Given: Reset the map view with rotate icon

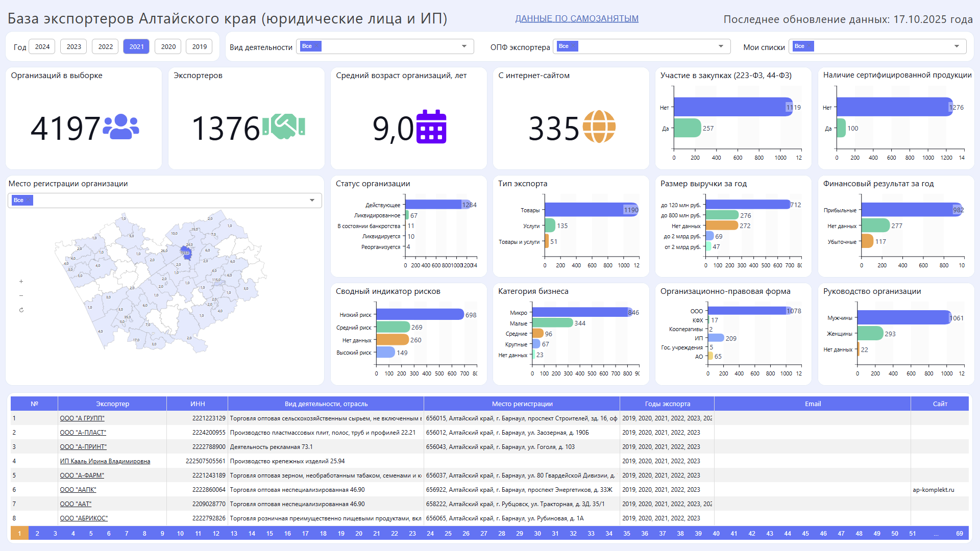Looking at the screenshot, I should click(x=21, y=310).
